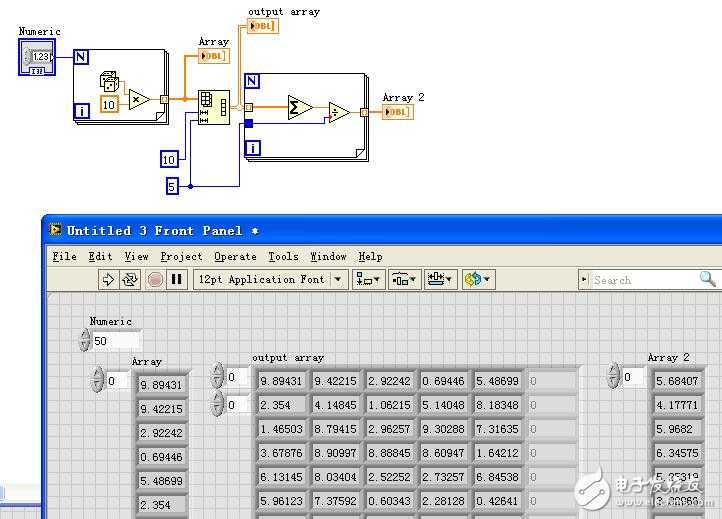Click the Run arrow button
Viewport: 722px width, 519px height.
coord(108,280)
